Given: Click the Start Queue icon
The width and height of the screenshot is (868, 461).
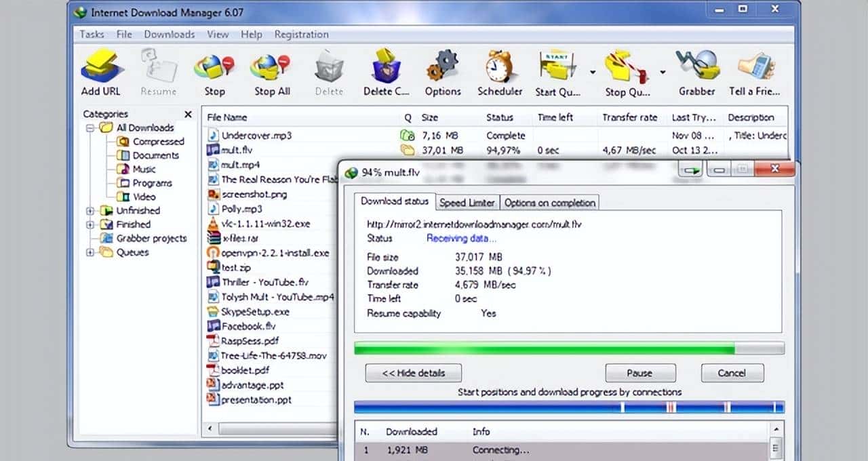Looking at the screenshot, I should click(x=556, y=68).
